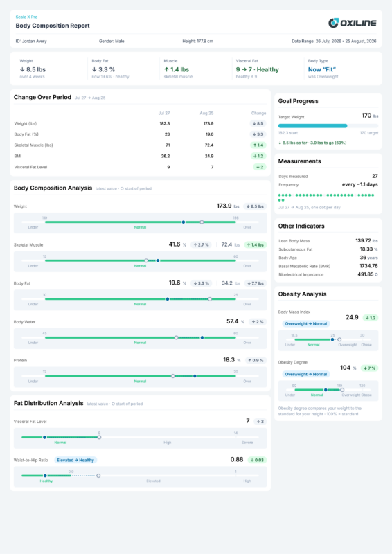Click the Overweight → Normal Obesity Degree tag

coord(306,374)
